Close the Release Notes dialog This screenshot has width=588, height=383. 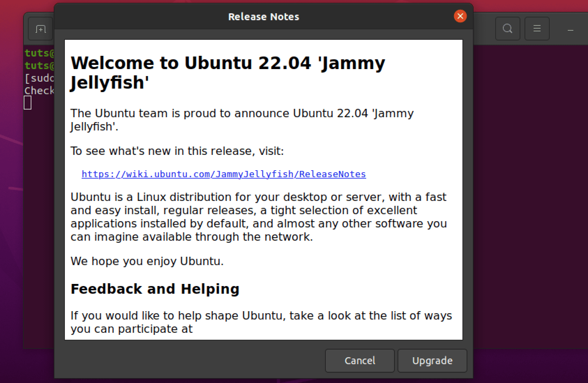click(x=460, y=16)
